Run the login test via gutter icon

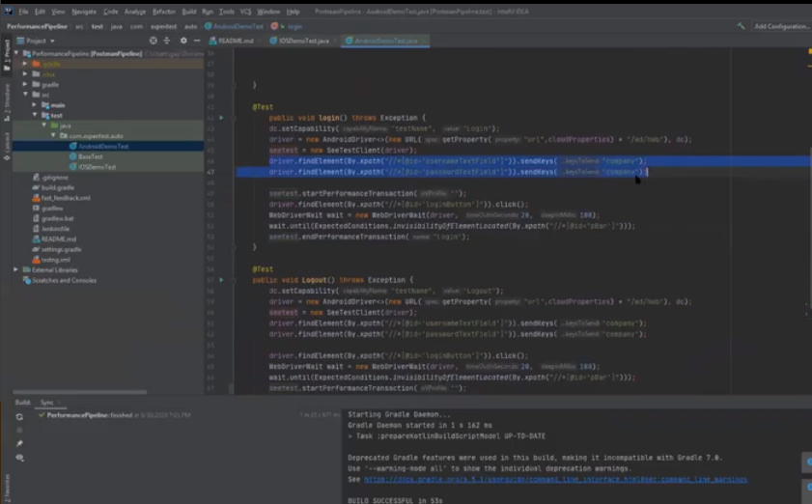221,118
